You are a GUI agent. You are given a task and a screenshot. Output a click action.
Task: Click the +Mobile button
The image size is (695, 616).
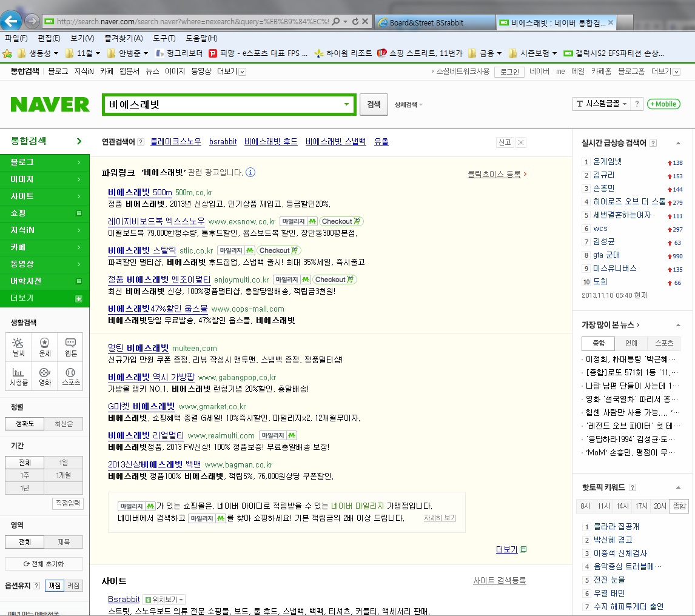point(663,104)
